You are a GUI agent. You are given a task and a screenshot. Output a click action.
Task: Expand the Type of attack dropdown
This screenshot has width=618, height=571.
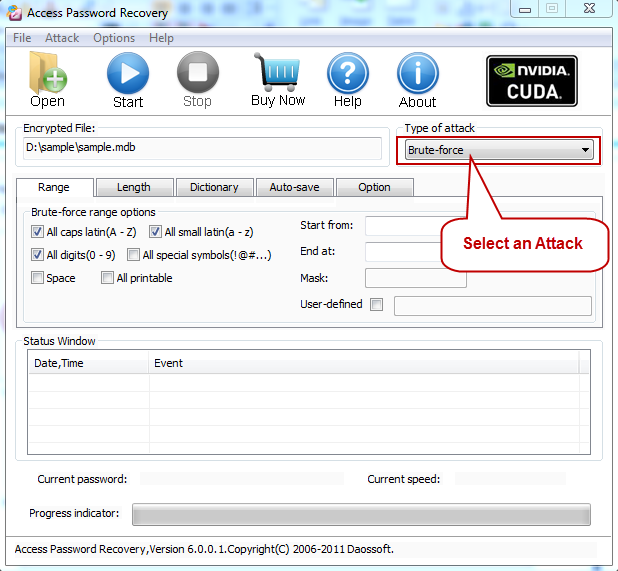pyautogui.click(x=499, y=150)
